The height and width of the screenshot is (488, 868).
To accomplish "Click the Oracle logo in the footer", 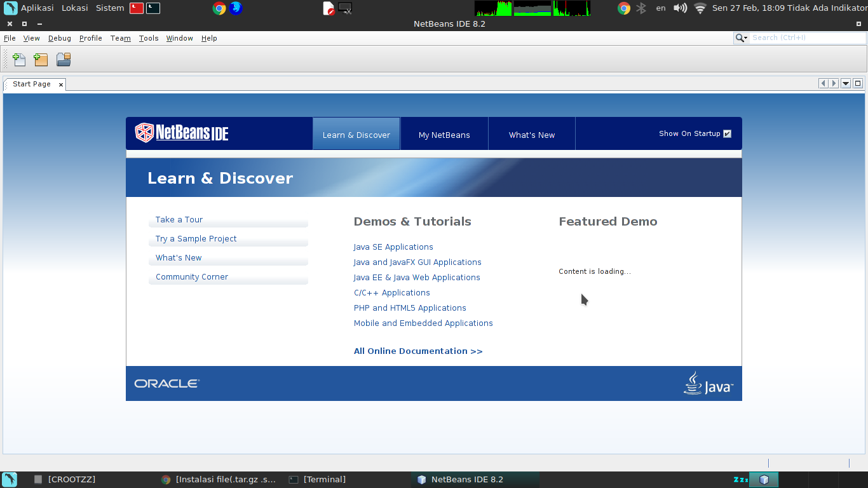I will coord(167,383).
